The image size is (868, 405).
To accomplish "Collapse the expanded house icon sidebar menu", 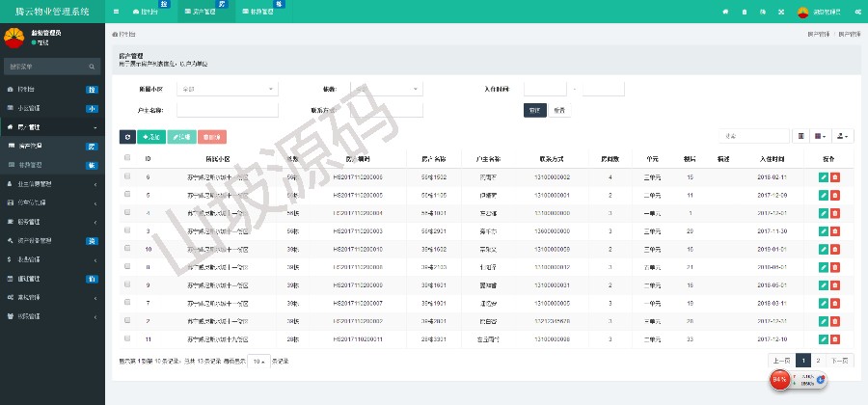I will [52, 127].
